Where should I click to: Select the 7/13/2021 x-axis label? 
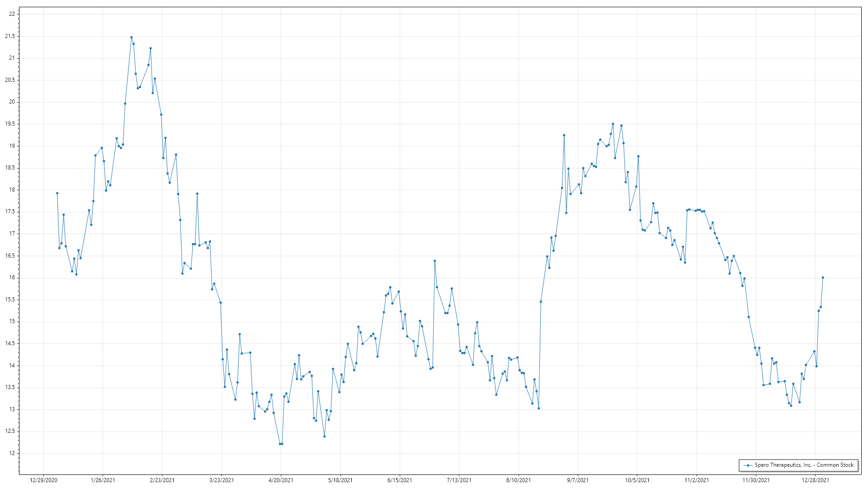[459, 480]
